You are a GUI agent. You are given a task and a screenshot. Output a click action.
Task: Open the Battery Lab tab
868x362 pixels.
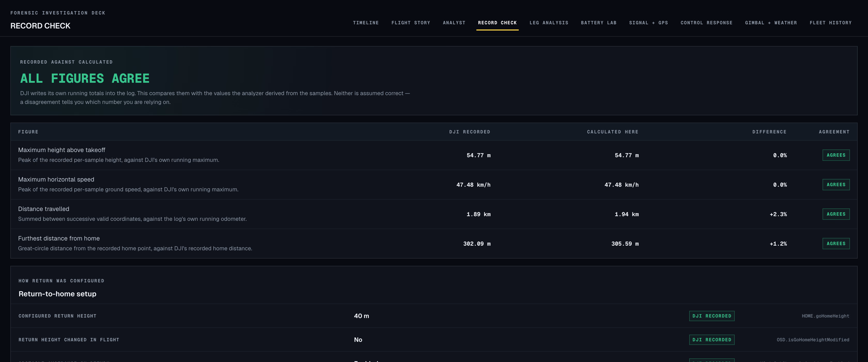599,22
